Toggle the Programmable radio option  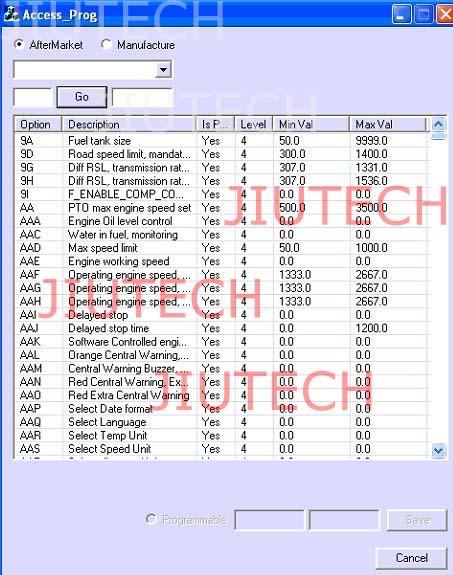[151, 519]
